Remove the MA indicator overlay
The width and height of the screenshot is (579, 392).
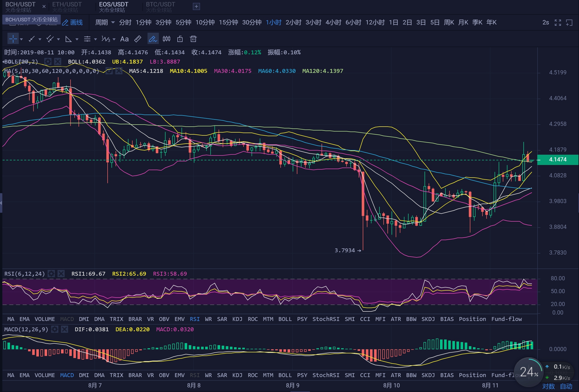click(x=119, y=71)
